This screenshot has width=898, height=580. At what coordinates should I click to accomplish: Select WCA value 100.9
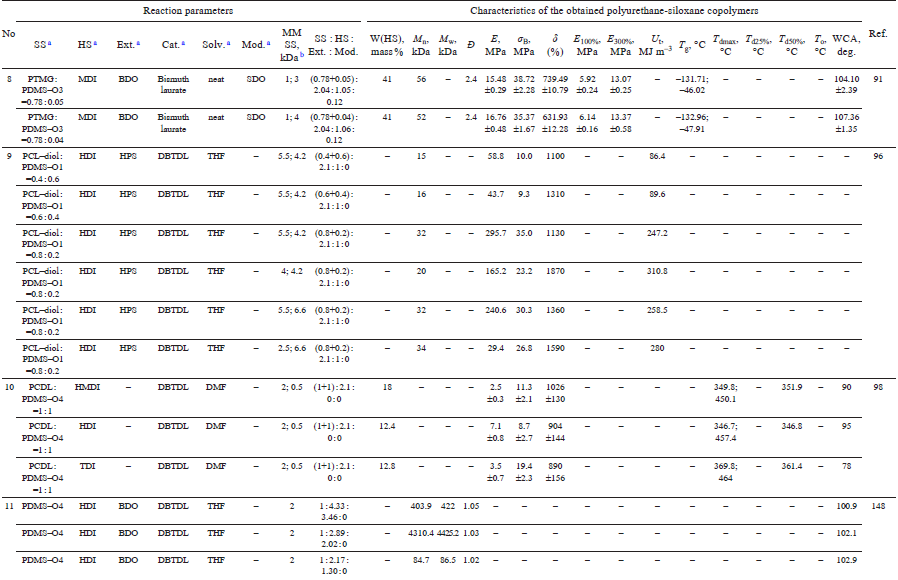[x=846, y=506]
